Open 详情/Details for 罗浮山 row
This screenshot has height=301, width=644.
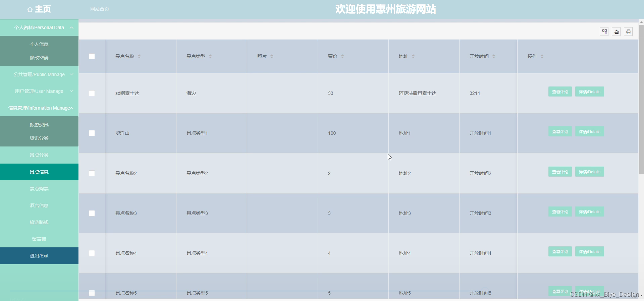tap(590, 132)
